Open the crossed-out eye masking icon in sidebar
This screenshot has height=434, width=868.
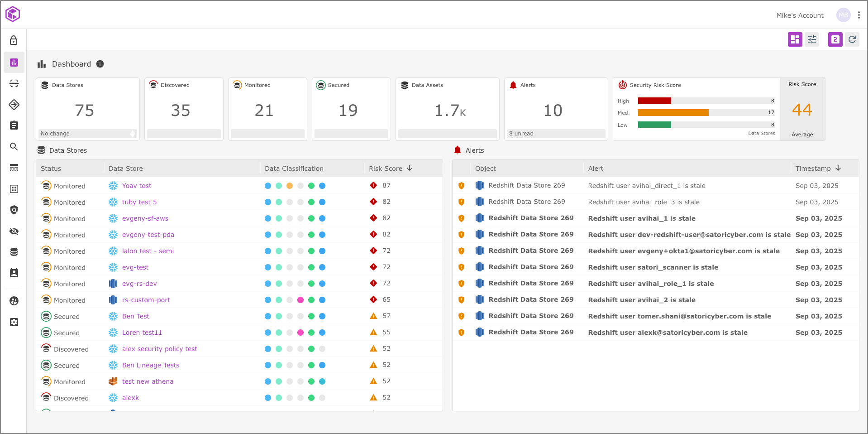[14, 231]
